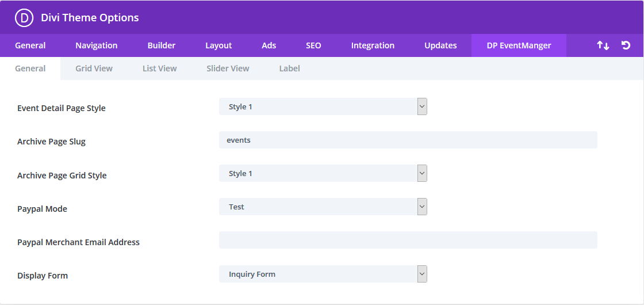Switch to the List View sub-tab
Screen dimensions: 644x305
(x=159, y=68)
